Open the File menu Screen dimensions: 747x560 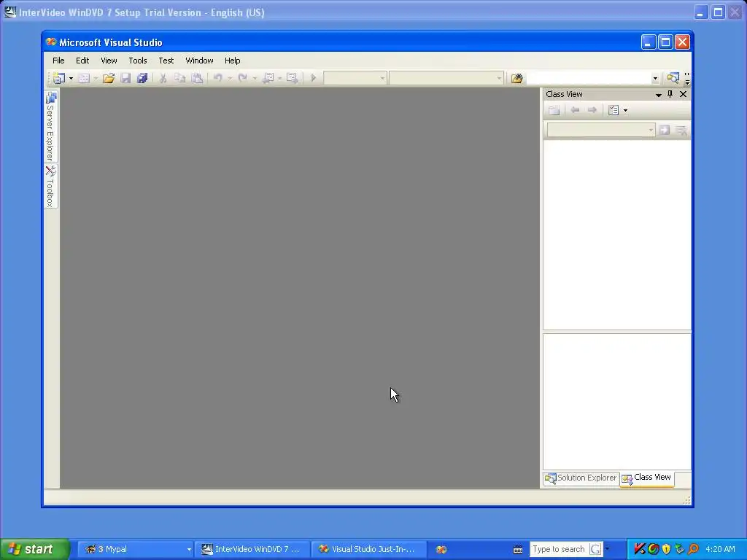click(58, 61)
